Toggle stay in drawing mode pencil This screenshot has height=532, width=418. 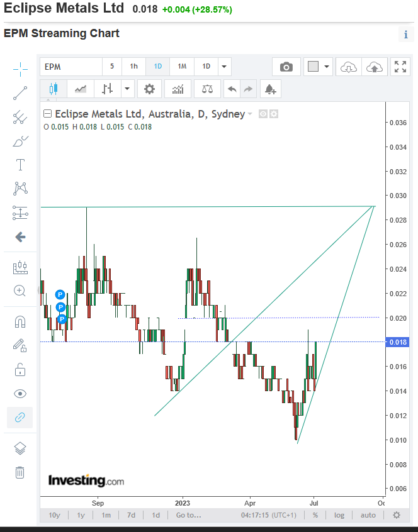(x=20, y=345)
